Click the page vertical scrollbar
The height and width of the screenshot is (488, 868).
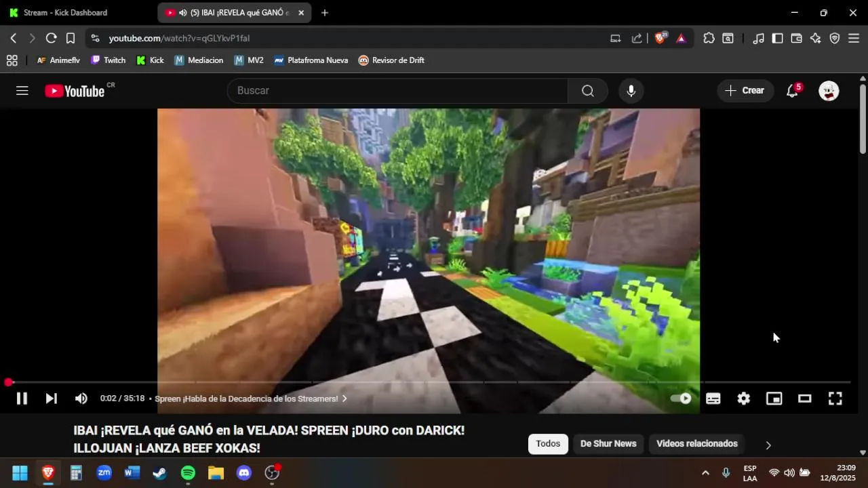click(863, 118)
